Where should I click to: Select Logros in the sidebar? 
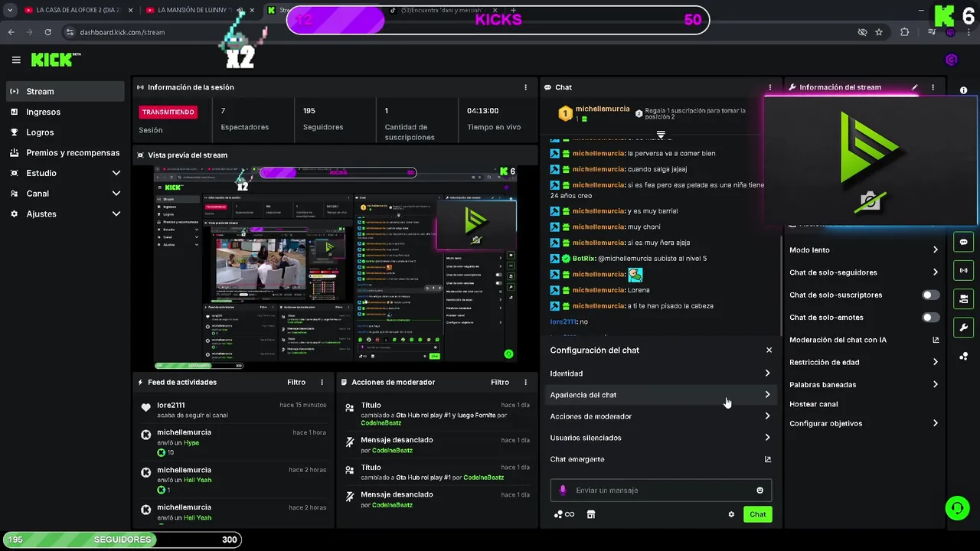[x=65, y=132]
